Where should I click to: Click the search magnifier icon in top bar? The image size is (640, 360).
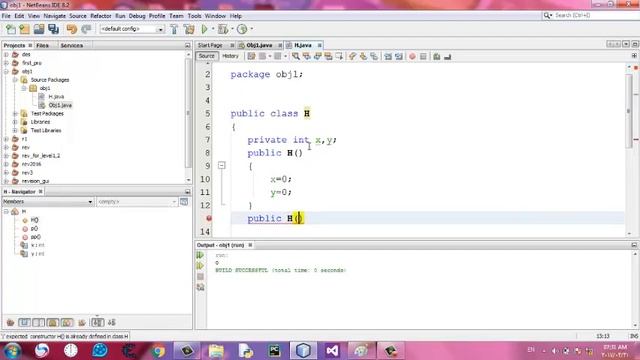tap(547, 16)
